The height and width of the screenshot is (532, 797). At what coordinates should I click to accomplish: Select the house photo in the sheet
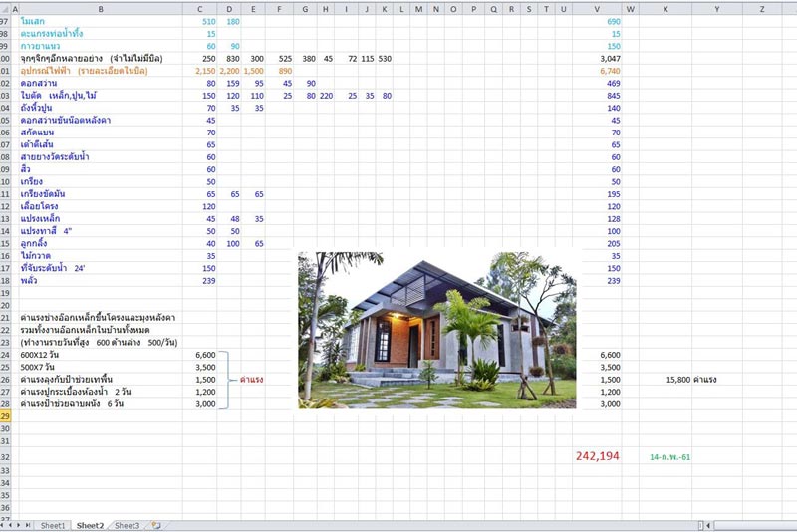(437, 331)
